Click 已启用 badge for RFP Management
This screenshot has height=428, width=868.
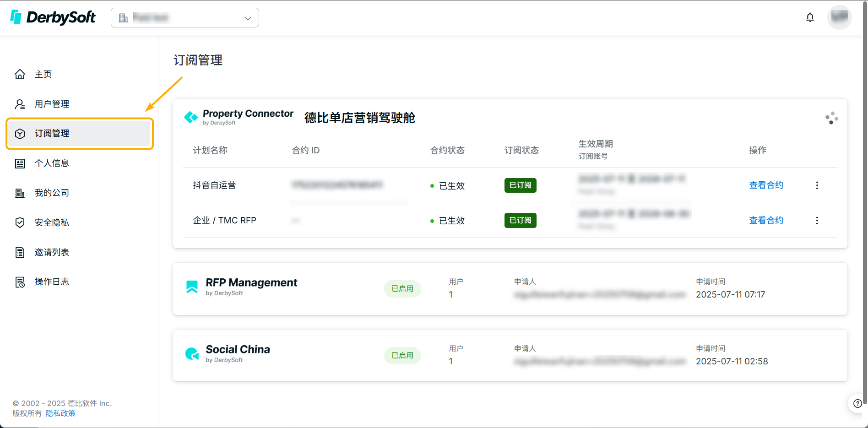coord(402,288)
